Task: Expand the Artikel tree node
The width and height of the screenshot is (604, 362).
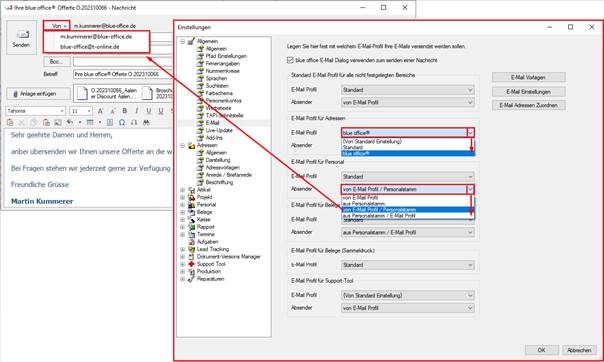Action: pyautogui.click(x=183, y=190)
